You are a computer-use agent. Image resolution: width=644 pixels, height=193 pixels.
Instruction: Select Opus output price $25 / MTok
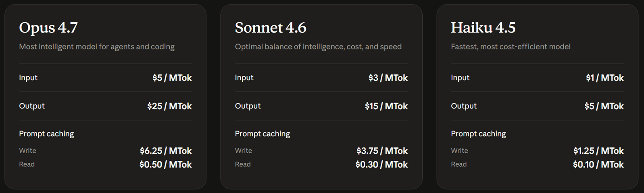coord(169,106)
